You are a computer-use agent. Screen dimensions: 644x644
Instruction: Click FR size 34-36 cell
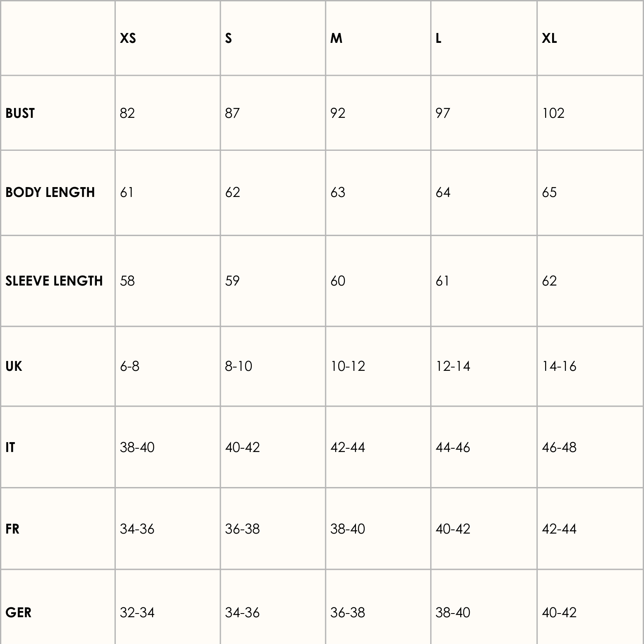click(137, 529)
